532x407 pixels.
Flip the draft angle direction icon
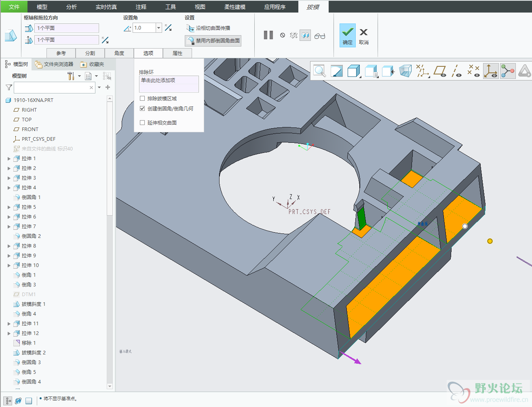168,28
